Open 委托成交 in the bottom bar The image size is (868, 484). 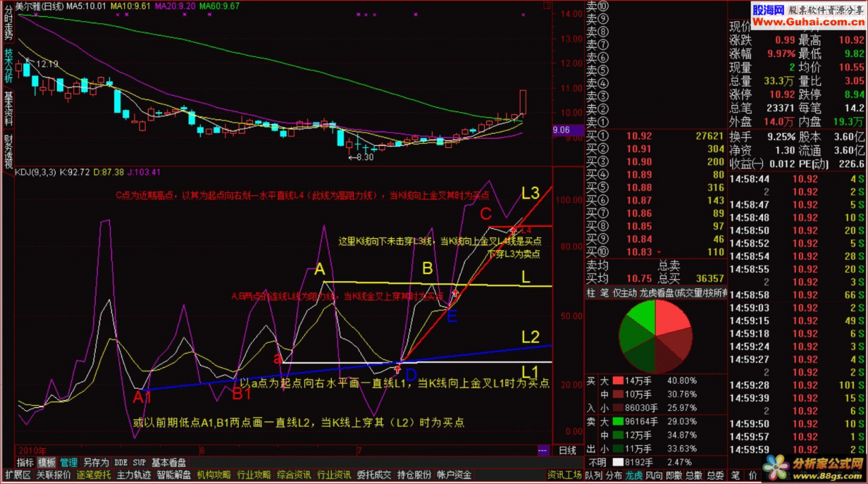pyautogui.click(x=374, y=475)
